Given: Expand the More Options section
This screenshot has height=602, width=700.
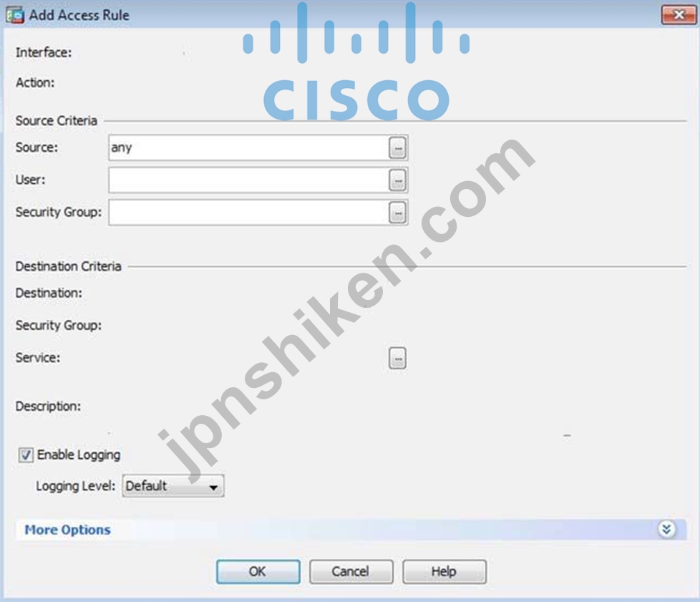Looking at the screenshot, I should pyautogui.click(x=666, y=530).
